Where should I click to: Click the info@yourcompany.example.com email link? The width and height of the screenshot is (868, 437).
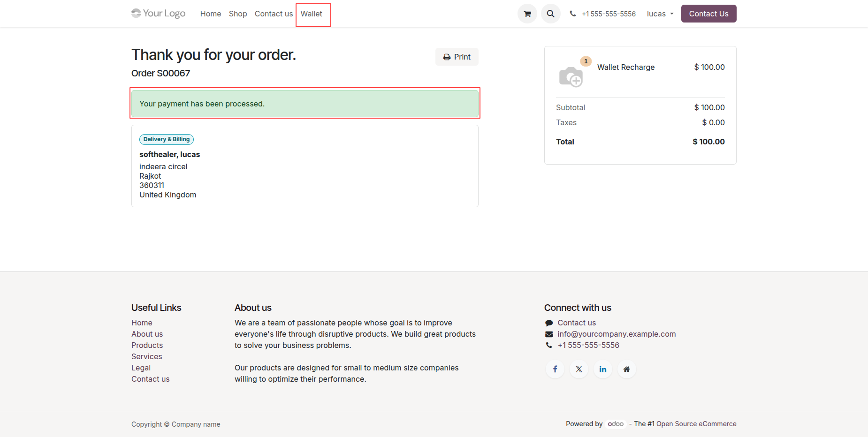click(617, 334)
